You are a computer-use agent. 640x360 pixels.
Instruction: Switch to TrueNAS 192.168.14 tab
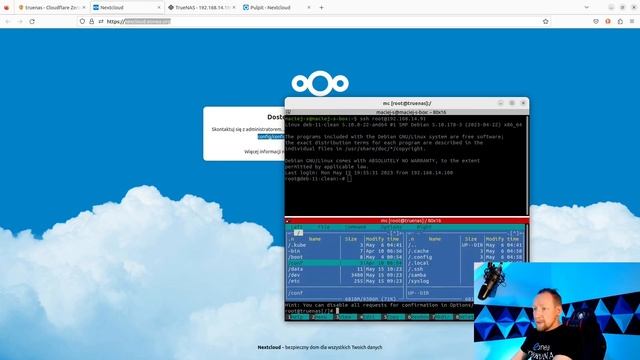pyautogui.click(x=202, y=7)
